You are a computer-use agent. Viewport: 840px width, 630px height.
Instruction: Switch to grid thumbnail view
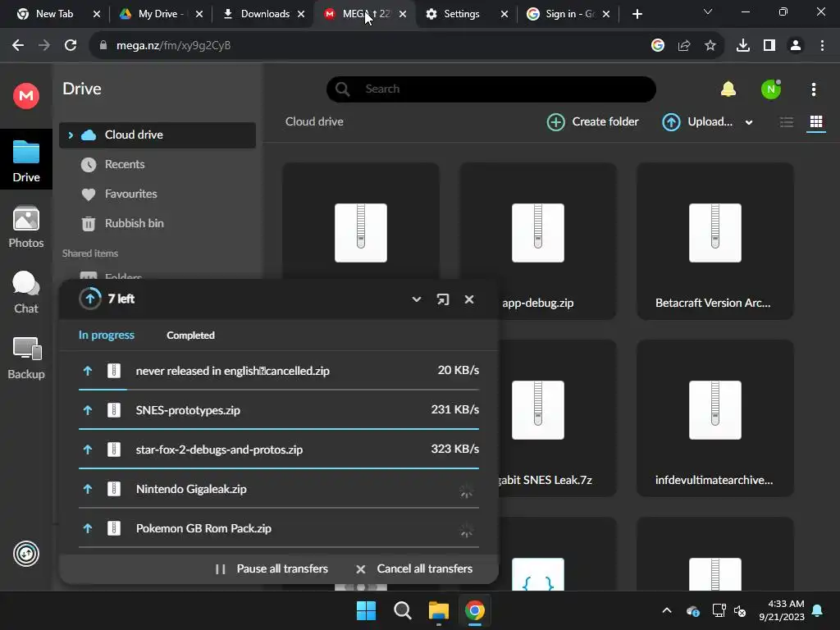click(816, 122)
